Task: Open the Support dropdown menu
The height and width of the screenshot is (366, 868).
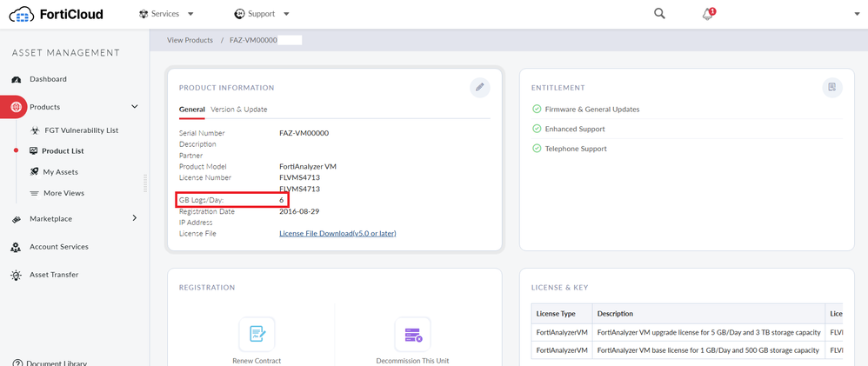Action: coord(262,14)
